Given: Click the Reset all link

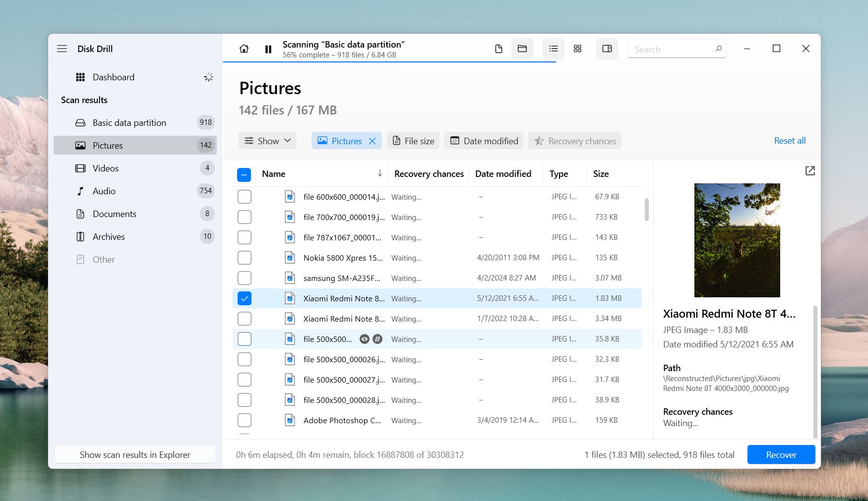Looking at the screenshot, I should pos(790,140).
